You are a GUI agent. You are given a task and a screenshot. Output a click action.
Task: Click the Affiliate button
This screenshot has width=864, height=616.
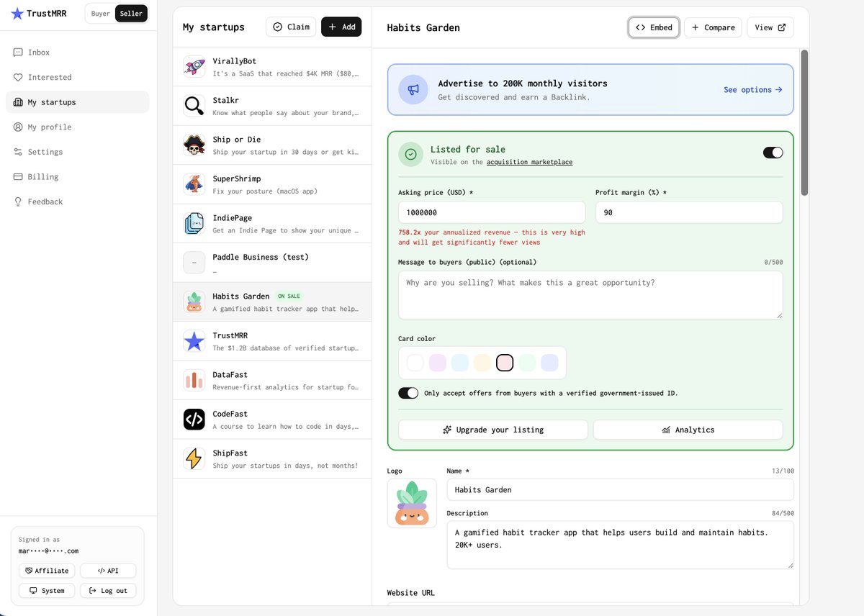pos(47,571)
